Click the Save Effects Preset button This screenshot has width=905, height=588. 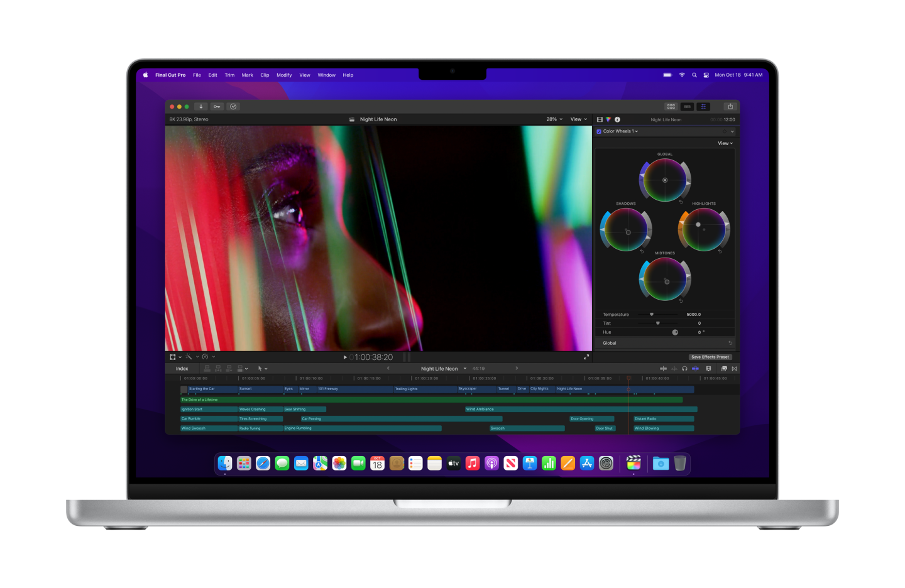(x=710, y=357)
